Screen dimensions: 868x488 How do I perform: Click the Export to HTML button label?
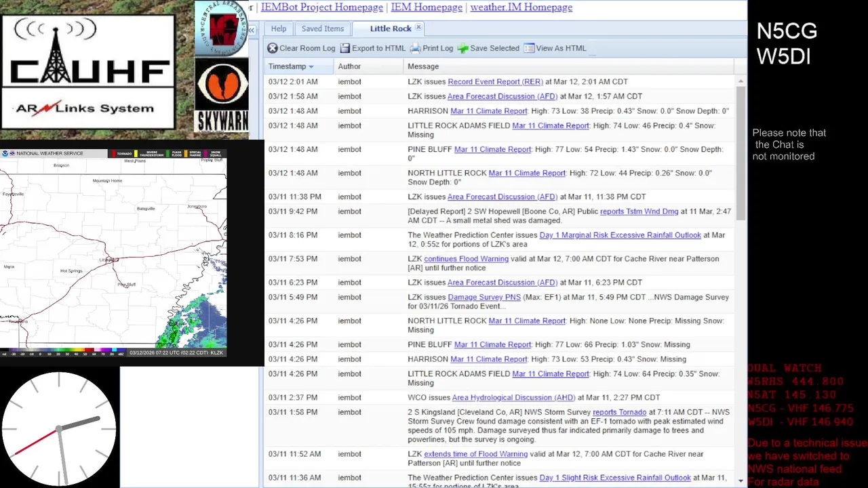pyautogui.click(x=378, y=48)
